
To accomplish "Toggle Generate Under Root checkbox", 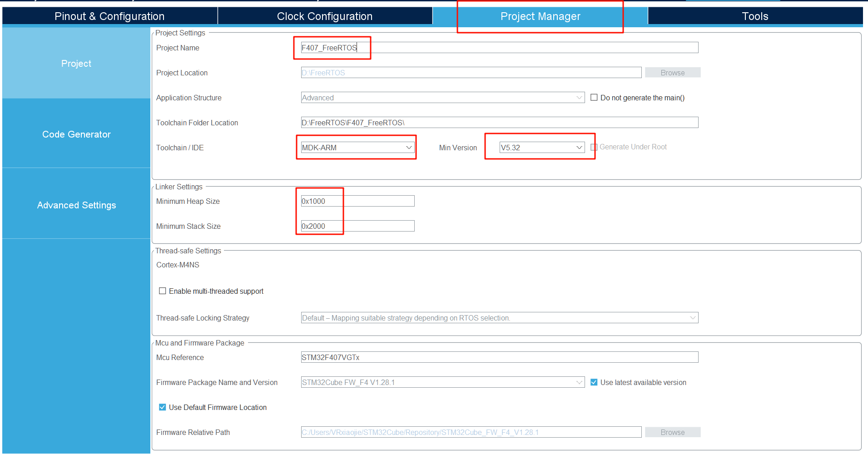I will pos(594,147).
